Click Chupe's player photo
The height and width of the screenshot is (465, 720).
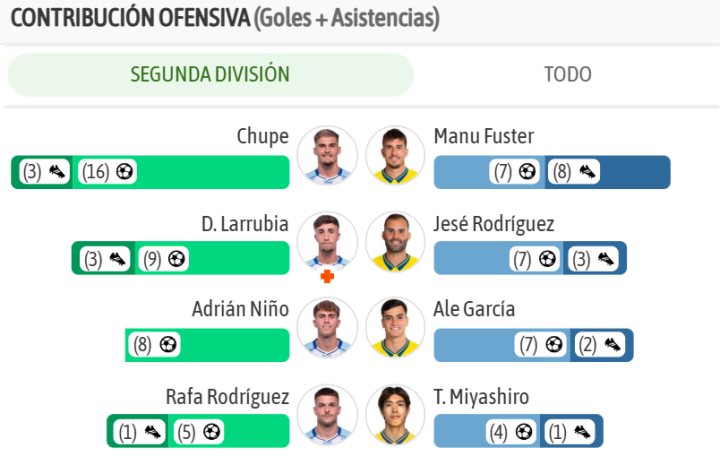[327, 156]
